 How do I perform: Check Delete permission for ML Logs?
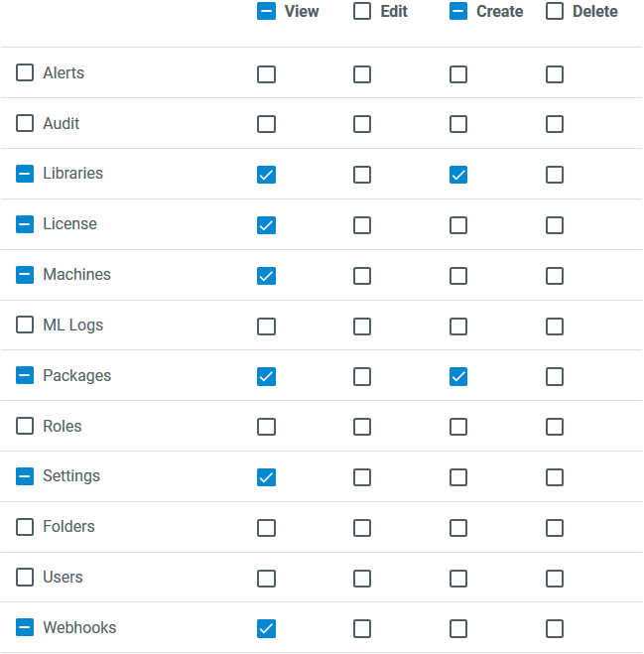(555, 327)
